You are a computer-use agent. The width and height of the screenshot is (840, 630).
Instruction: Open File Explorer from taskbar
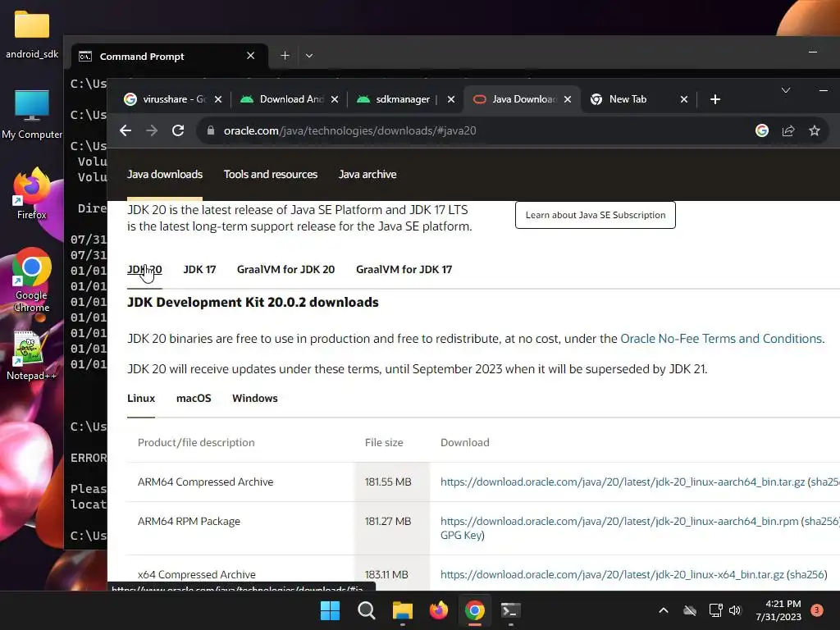pos(402,610)
